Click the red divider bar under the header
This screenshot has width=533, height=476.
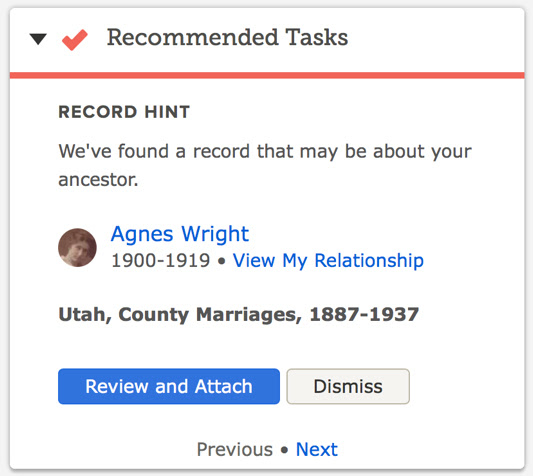point(267,75)
